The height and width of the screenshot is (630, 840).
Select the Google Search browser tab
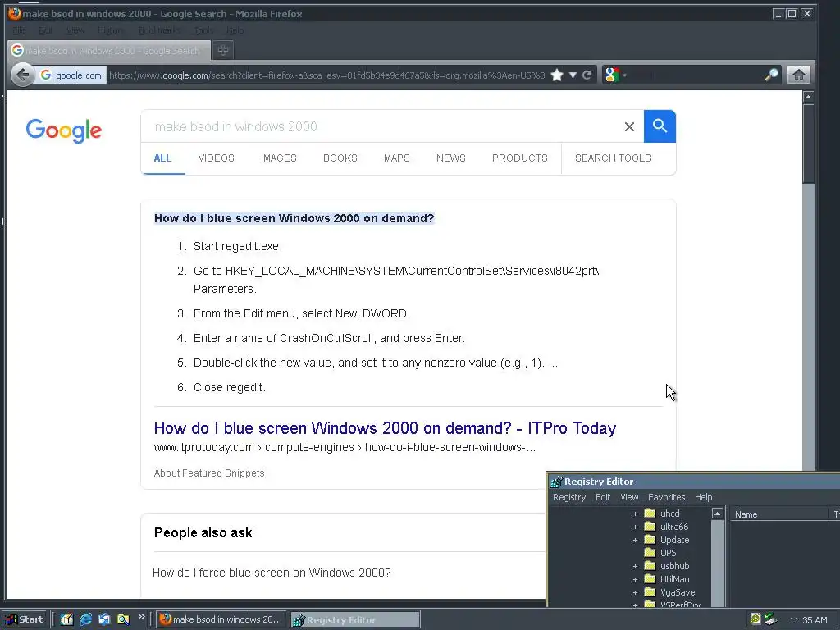(x=109, y=50)
